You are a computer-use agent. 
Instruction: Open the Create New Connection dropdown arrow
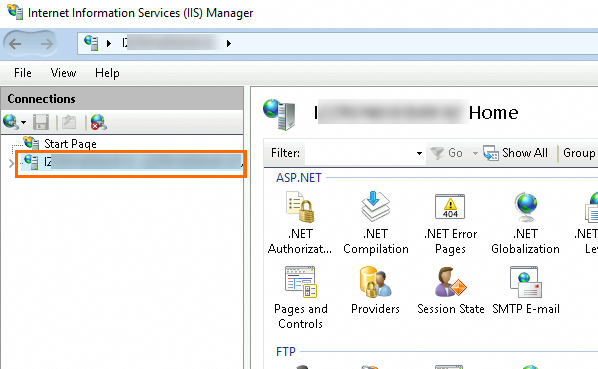[24, 123]
